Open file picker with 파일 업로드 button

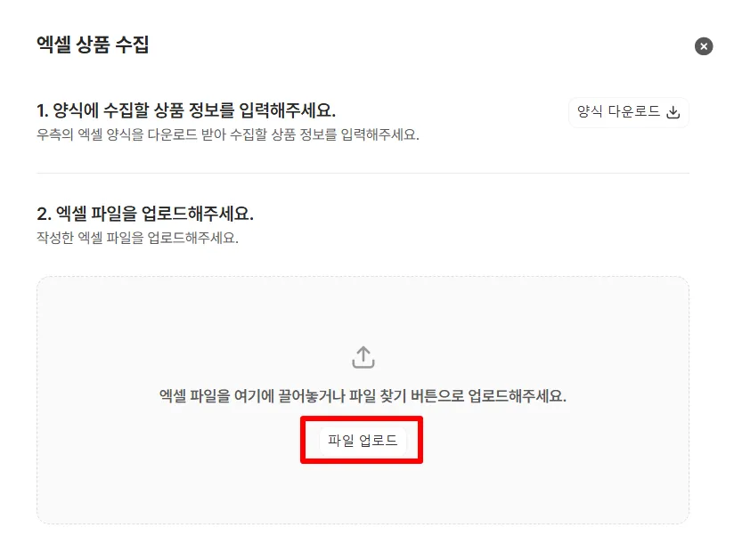point(363,440)
